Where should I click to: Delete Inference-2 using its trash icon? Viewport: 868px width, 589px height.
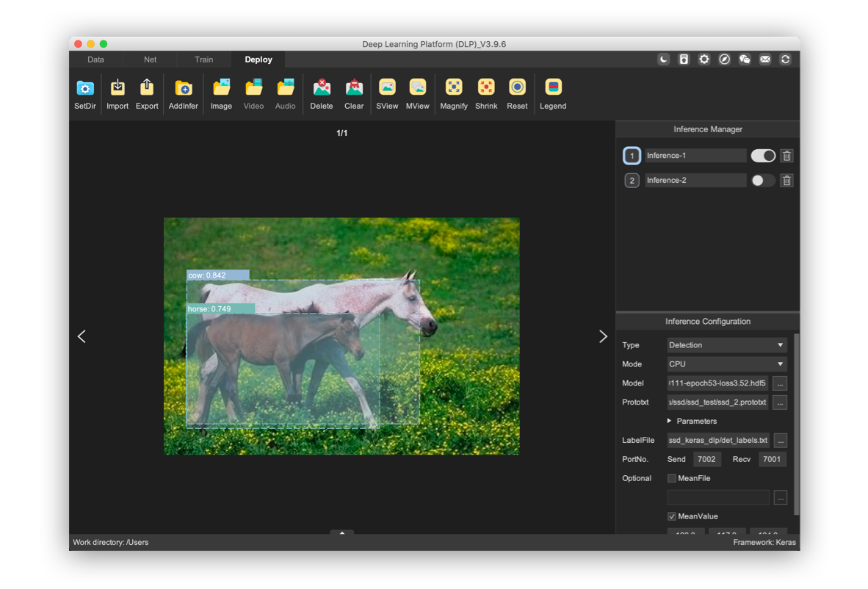pyautogui.click(x=786, y=181)
